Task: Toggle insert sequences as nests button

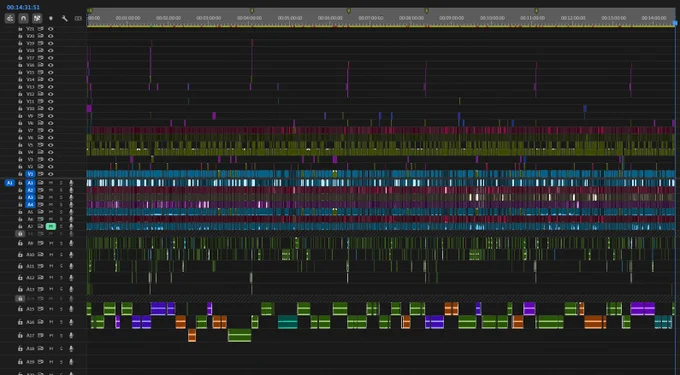Action: pos(10,18)
